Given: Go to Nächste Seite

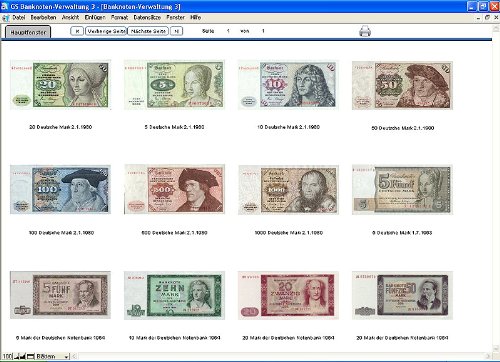Looking at the screenshot, I should (x=148, y=31).
